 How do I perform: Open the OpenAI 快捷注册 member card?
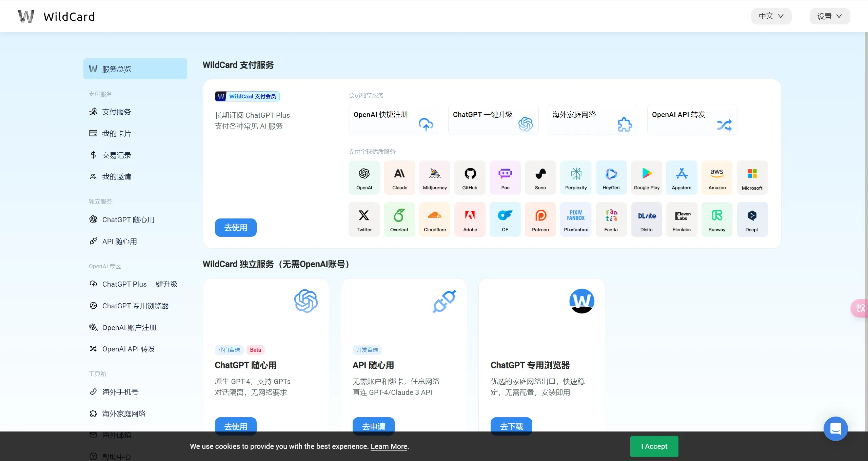click(x=394, y=119)
